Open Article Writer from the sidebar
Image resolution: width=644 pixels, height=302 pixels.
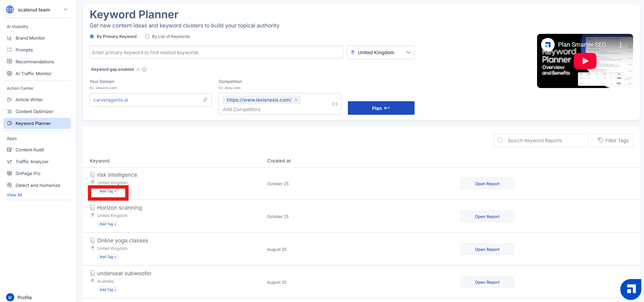(29, 100)
